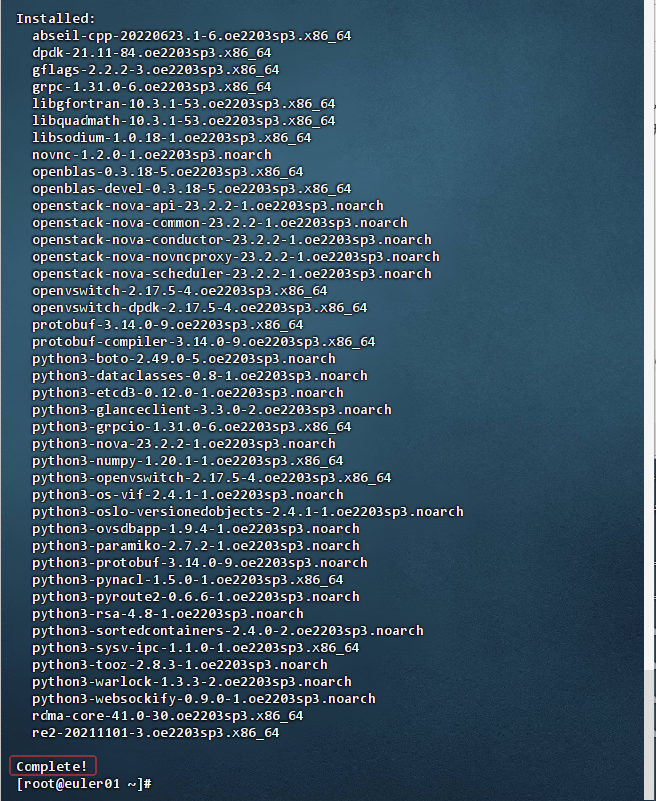Image resolution: width=656 pixels, height=801 pixels.
Task: Click the python3-glanceclient-3.3.0-2 line
Action: tap(212, 409)
